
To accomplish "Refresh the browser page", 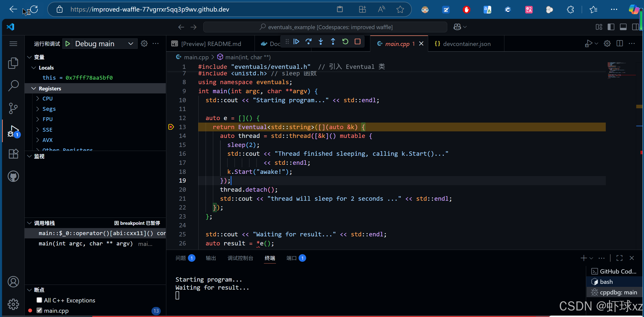I will 34,9.
